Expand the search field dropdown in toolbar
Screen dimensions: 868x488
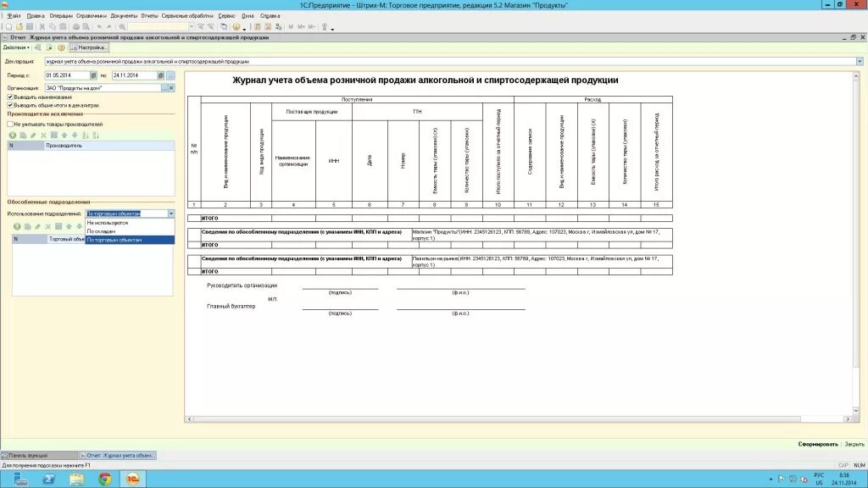click(x=192, y=26)
